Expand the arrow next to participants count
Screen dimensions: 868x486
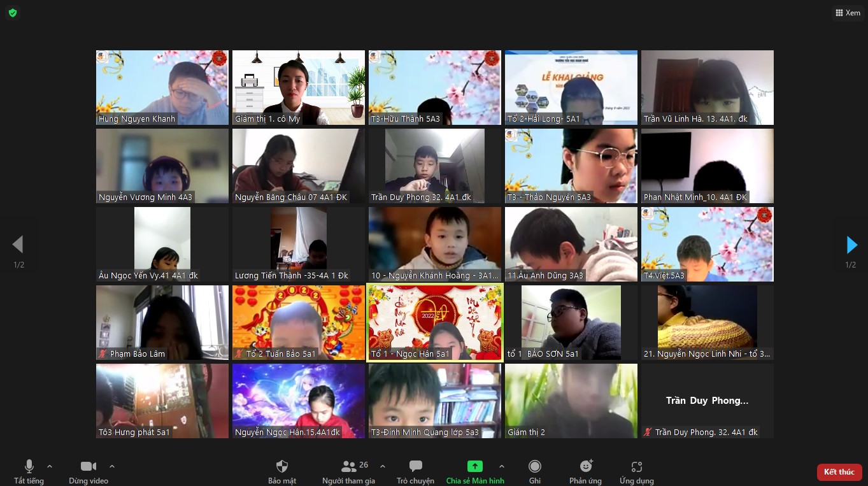pos(382,466)
